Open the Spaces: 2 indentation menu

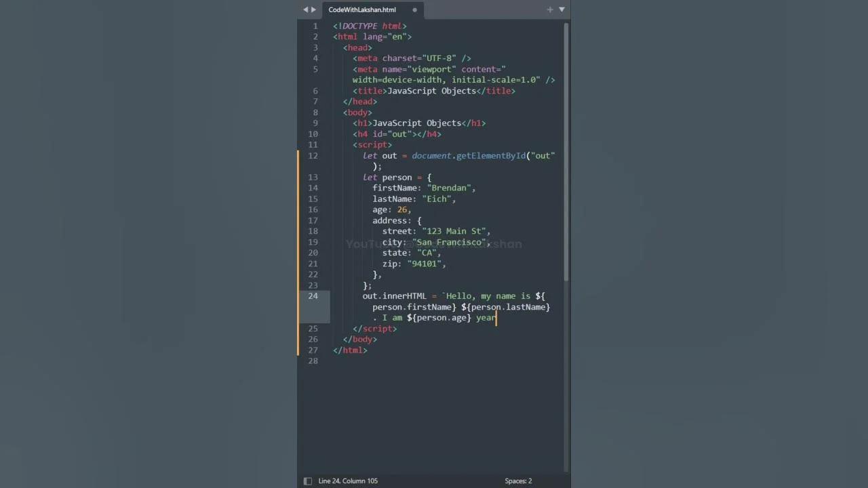tap(518, 481)
